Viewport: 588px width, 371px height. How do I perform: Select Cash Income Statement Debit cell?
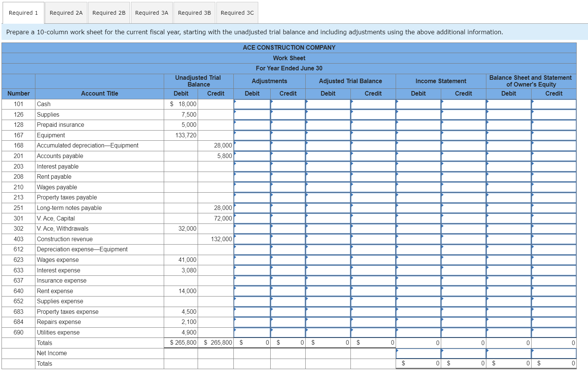(419, 104)
